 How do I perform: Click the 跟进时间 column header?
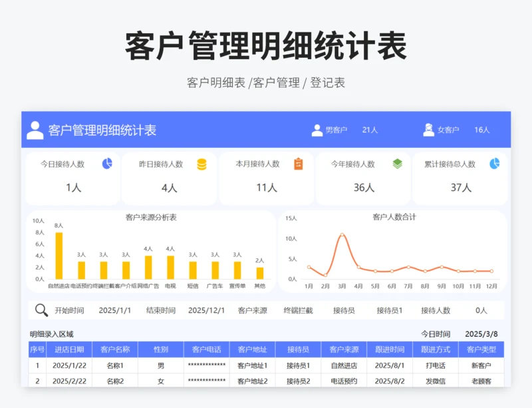pos(390,349)
